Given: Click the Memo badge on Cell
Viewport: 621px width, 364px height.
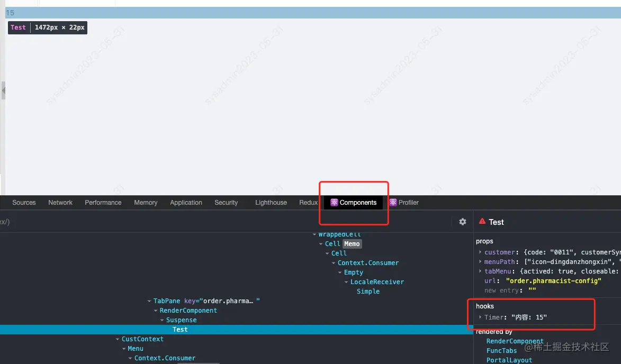Looking at the screenshot, I should (352, 244).
